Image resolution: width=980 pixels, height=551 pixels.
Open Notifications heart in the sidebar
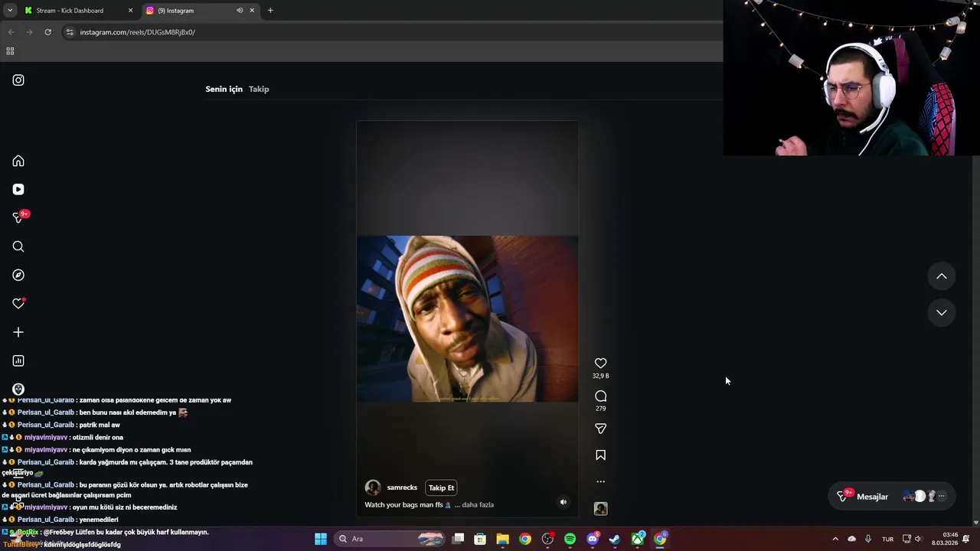[18, 304]
